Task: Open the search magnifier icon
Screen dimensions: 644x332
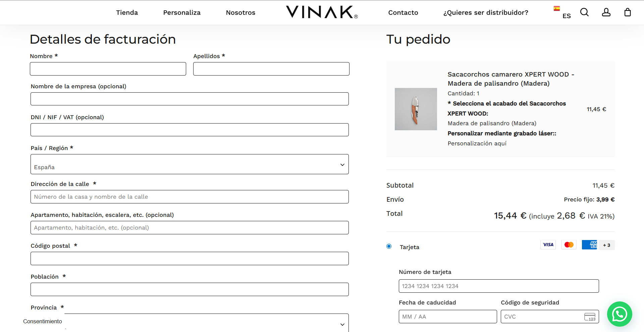Action: tap(584, 12)
